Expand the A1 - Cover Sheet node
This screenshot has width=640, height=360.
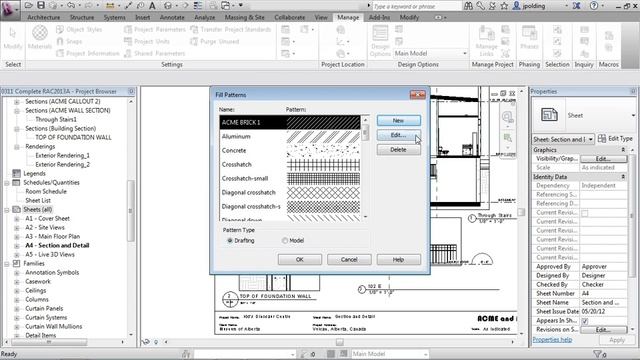click(x=17, y=219)
